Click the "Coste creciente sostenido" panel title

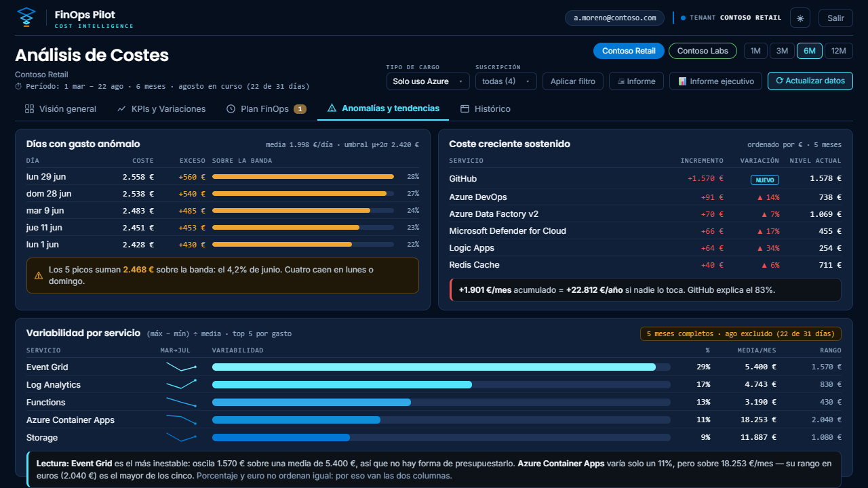(510, 144)
